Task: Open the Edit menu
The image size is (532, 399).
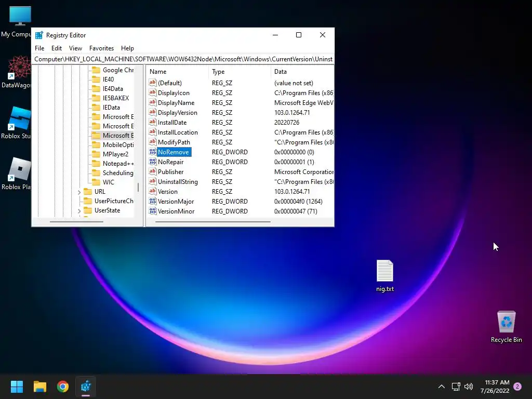Action: [x=56, y=48]
